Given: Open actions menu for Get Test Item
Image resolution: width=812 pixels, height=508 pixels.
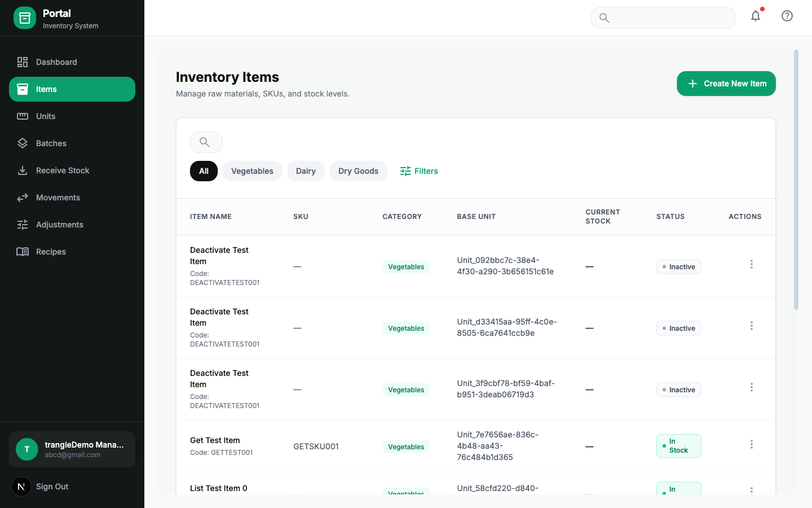Looking at the screenshot, I should point(752,444).
